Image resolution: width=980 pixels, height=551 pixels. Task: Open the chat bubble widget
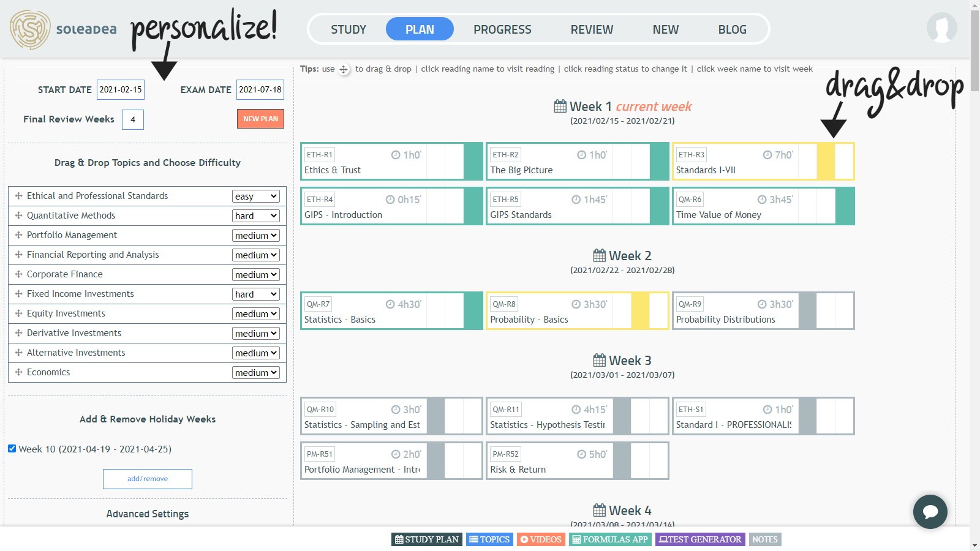pyautogui.click(x=930, y=511)
